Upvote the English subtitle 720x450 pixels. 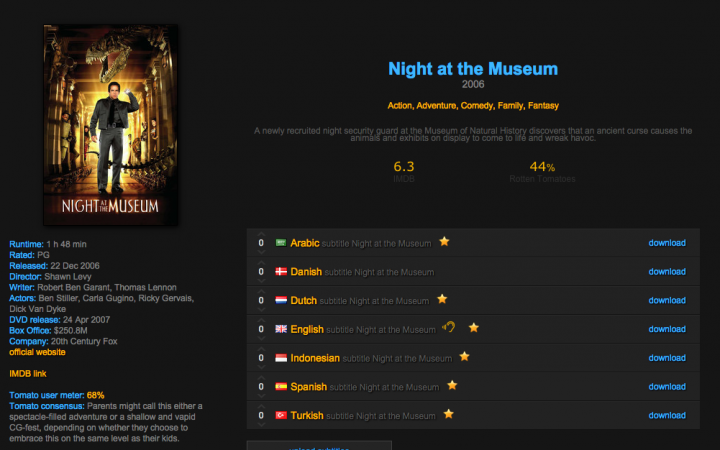pyautogui.click(x=261, y=321)
